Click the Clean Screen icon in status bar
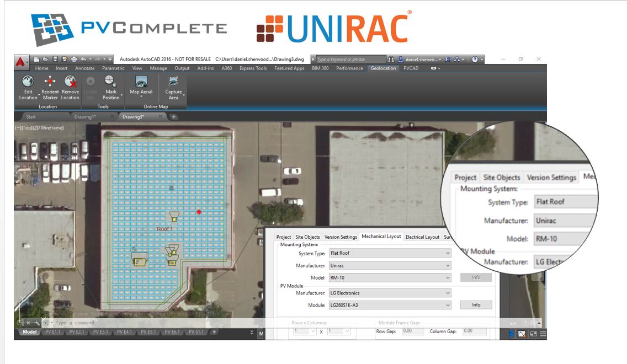The width and height of the screenshot is (627, 364). point(533,334)
